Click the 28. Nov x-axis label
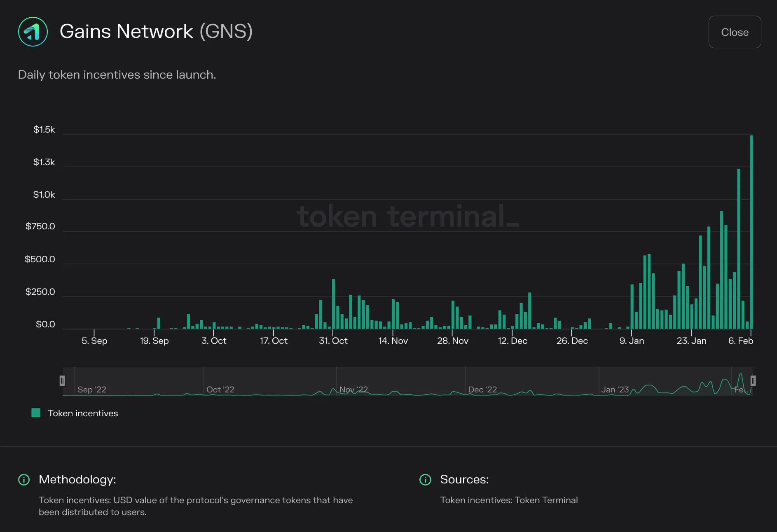This screenshot has height=532, width=777. point(453,341)
